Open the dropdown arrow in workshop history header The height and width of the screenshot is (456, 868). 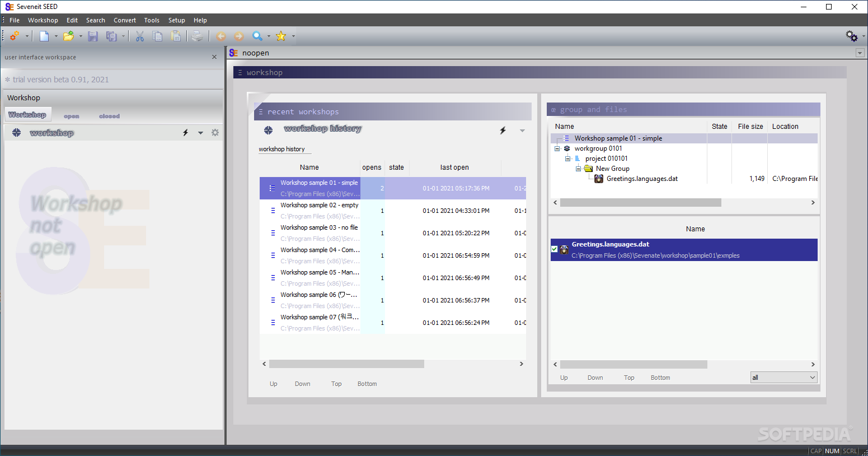coord(522,131)
